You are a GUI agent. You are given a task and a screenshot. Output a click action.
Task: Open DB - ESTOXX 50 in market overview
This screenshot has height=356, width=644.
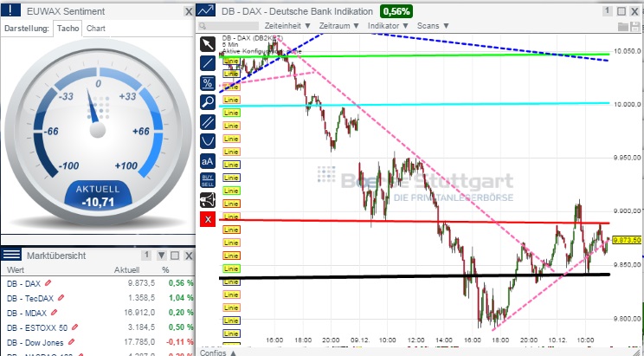point(37,327)
